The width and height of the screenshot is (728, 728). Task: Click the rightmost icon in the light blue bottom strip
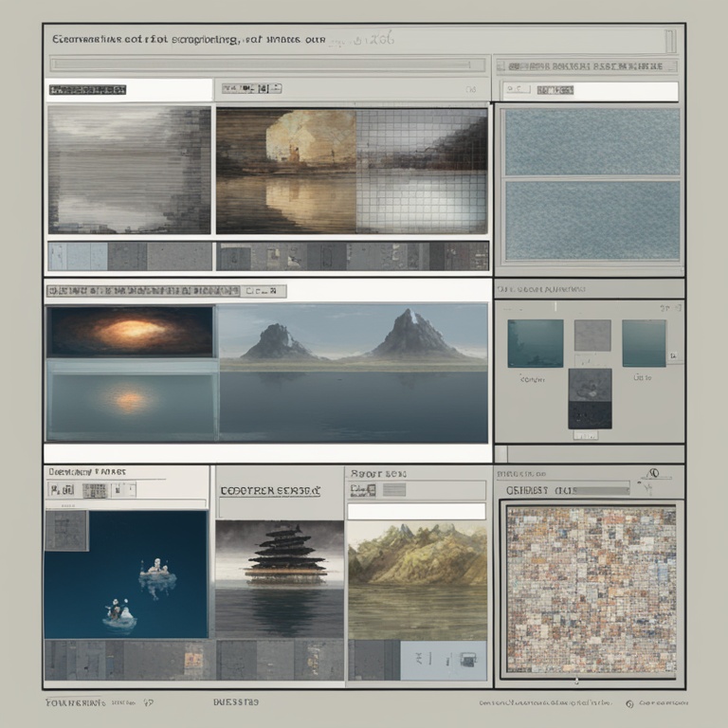click(468, 659)
